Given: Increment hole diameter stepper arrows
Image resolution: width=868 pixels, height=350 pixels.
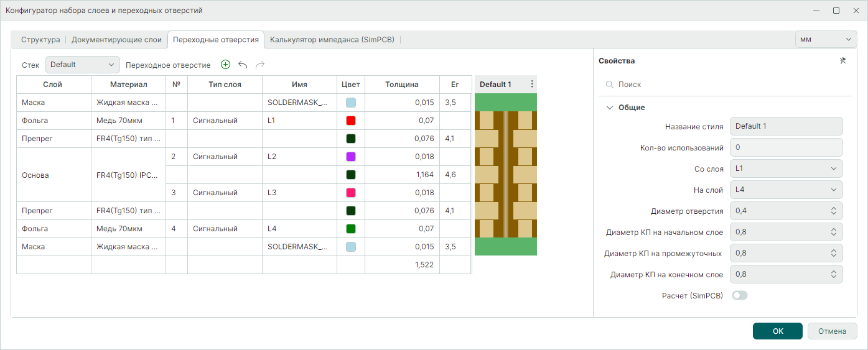Looking at the screenshot, I should (x=834, y=209).
